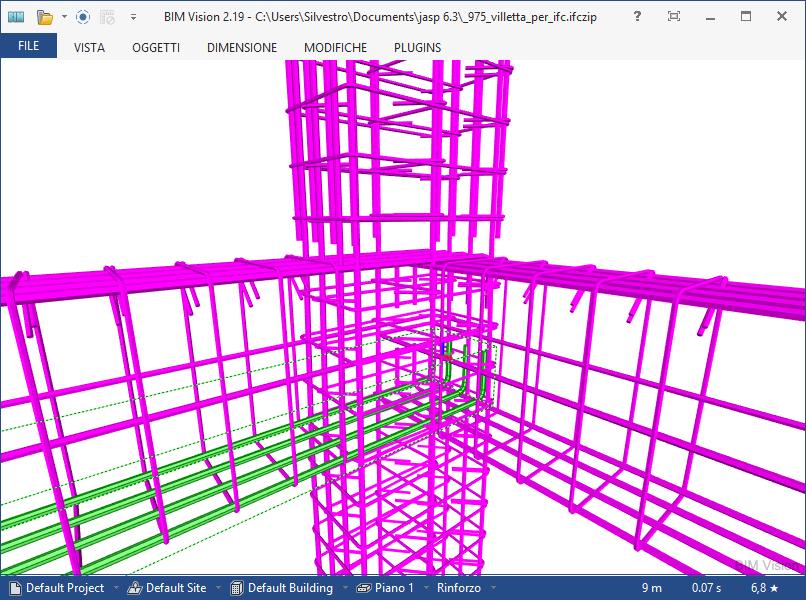This screenshot has height=600, width=806.
Task: Maximize the BIM Vision window
Action: click(746, 16)
